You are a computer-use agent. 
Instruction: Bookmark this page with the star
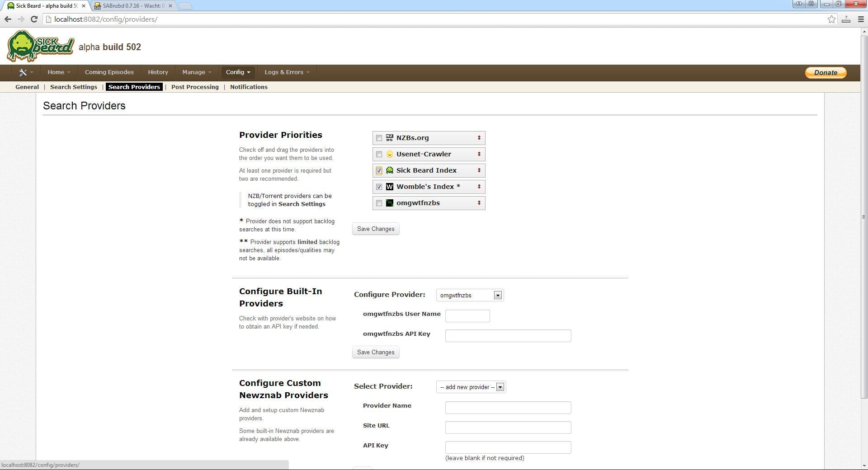coord(831,19)
